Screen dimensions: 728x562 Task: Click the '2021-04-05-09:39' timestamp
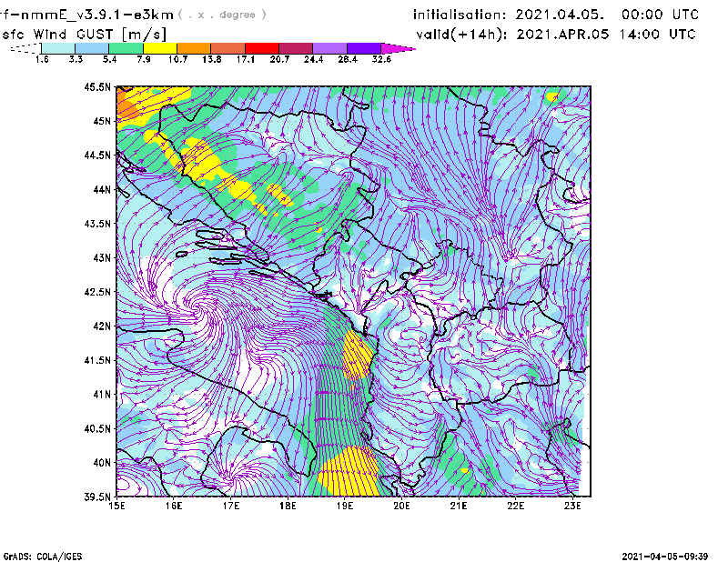point(665,557)
